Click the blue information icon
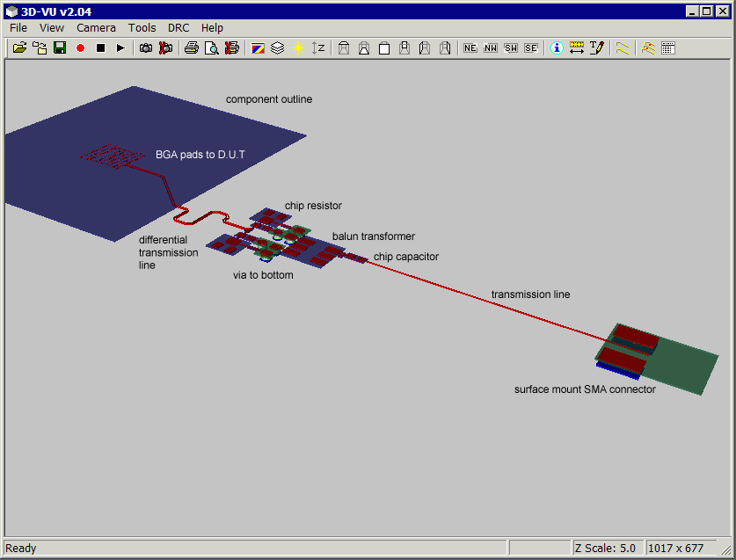Viewport: 736px width, 560px height. (x=557, y=47)
